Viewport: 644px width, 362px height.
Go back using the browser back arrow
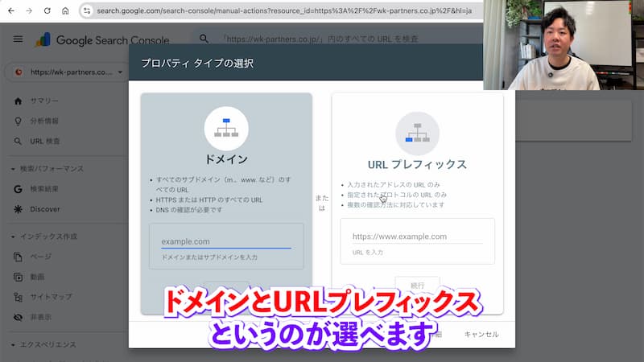pos(11,10)
